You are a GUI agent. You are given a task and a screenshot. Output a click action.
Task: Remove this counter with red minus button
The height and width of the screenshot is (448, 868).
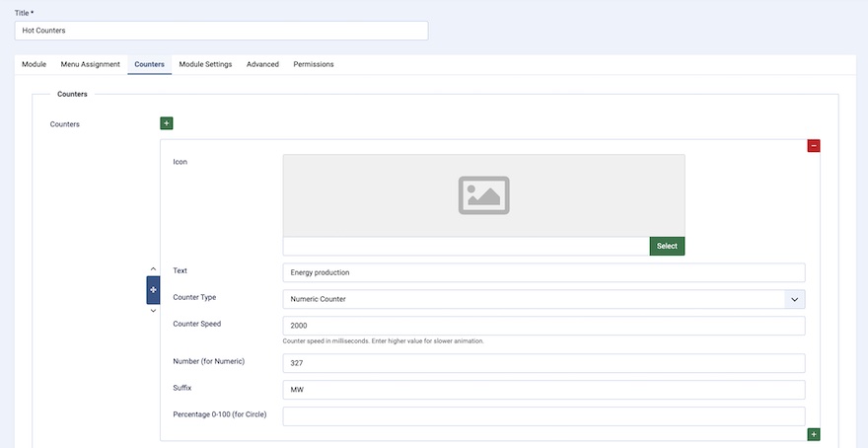pyautogui.click(x=813, y=146)
